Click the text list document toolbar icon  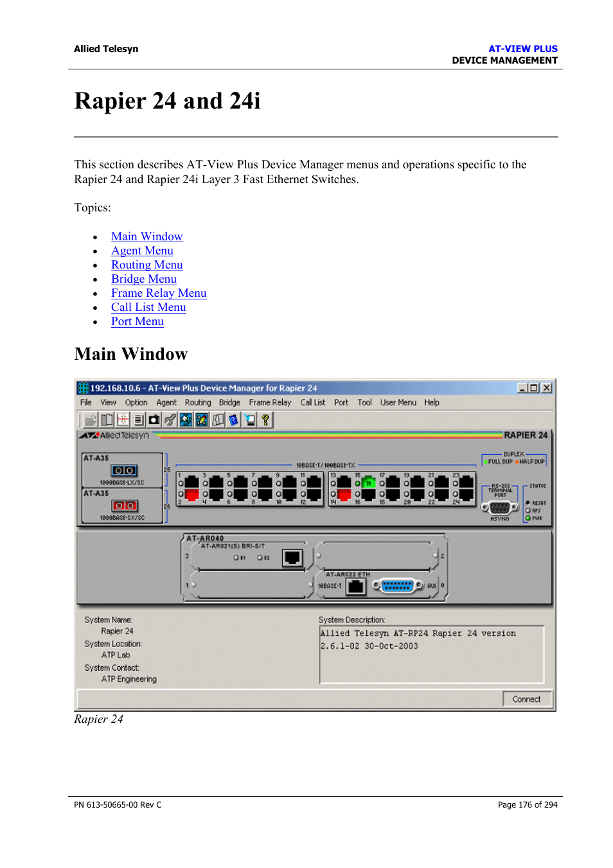(x=139, y=420)
